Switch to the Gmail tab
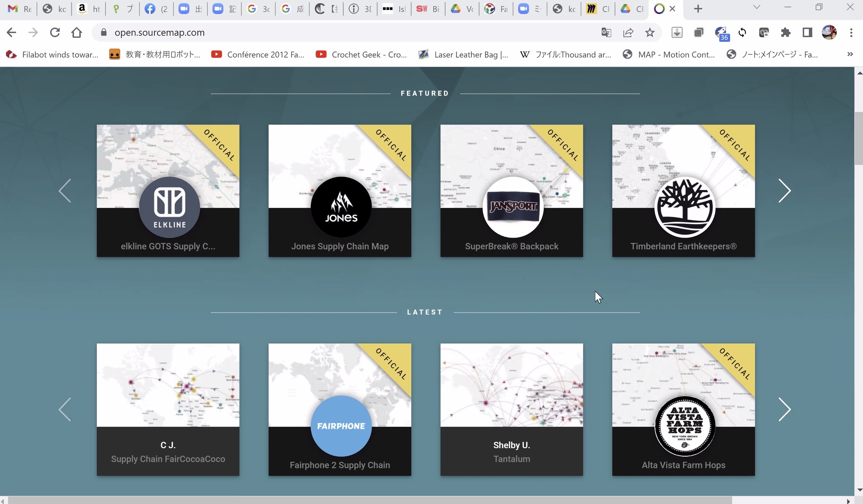Image resolution: width=863 pixels, height=504 pixels. tap(19, 9)
